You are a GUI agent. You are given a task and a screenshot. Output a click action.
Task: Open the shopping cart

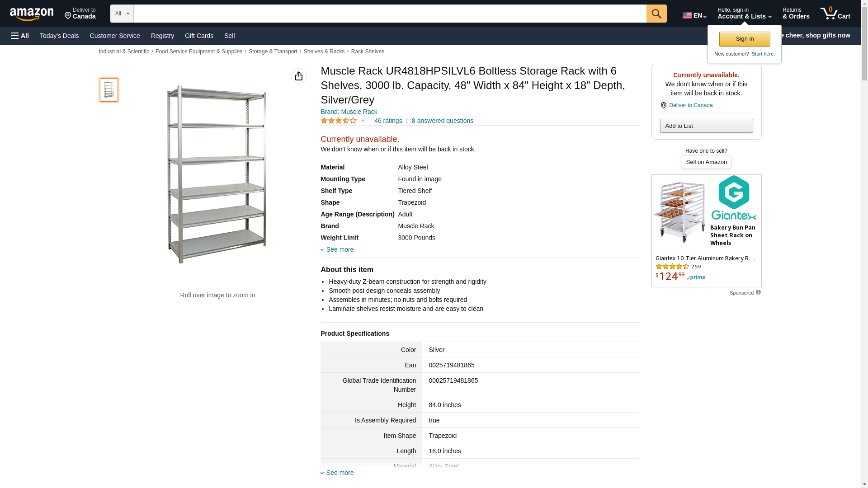click(x=835, y=14)
